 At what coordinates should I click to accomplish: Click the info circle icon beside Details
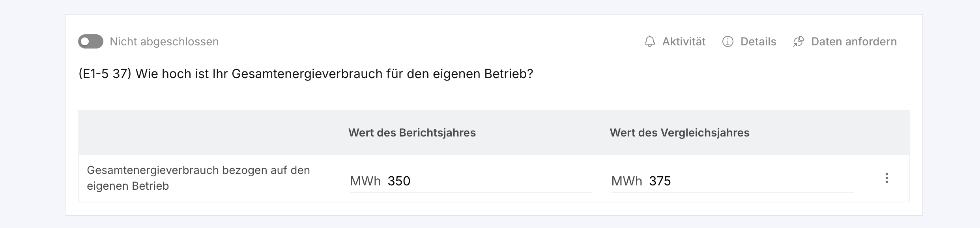[728, 41]
